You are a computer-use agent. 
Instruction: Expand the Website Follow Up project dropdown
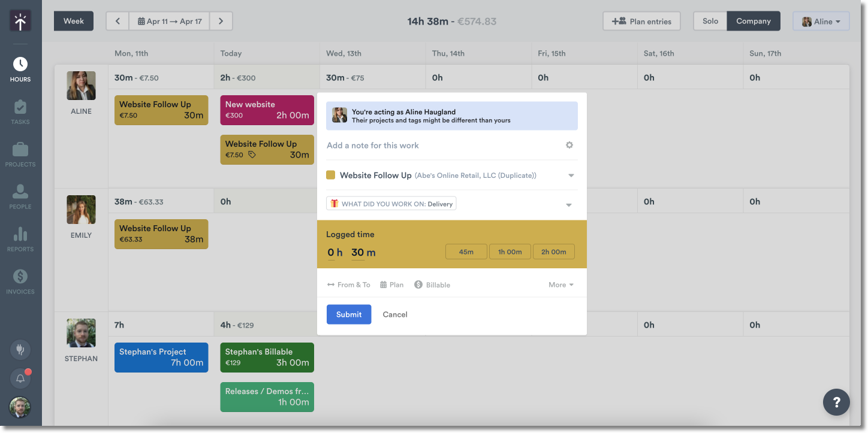[x=570, y=175]
